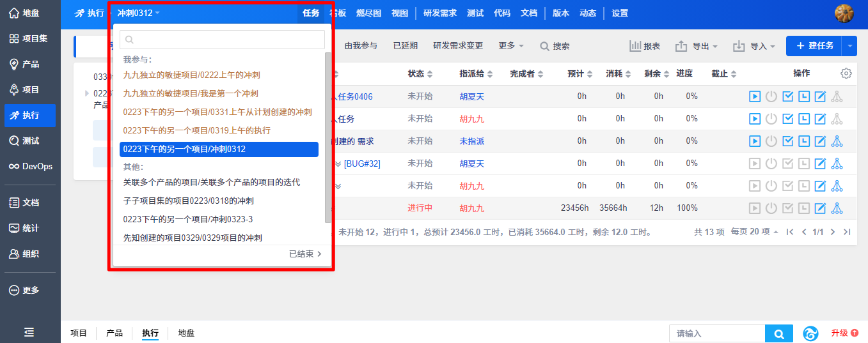This screenshot has height=343, width=868.
Task: Open 已结束 closed executions list
Action: pos(305,254)
